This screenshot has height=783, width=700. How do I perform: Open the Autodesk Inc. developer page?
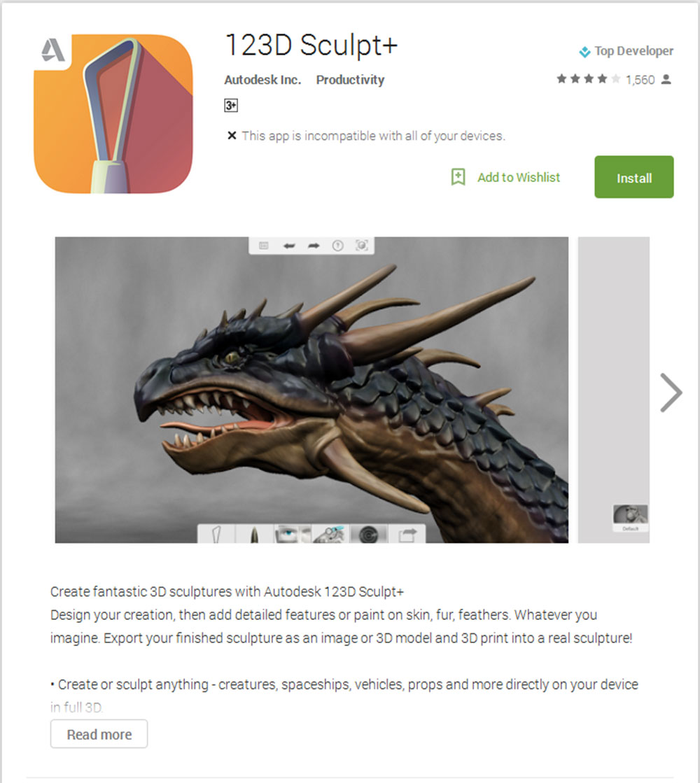click(x=262, y=80)
